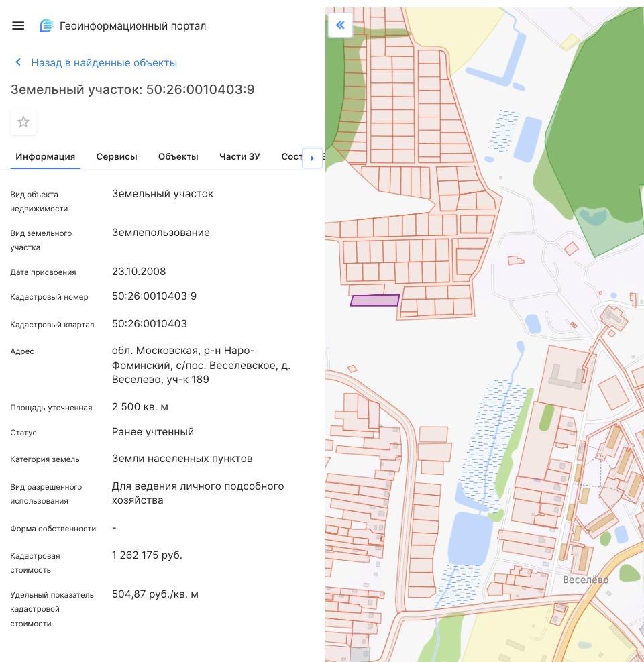This screenshot has width=644, height=662.
Task: Click the 'Веселёво' label on the map
Action: (x=585, y=580)
